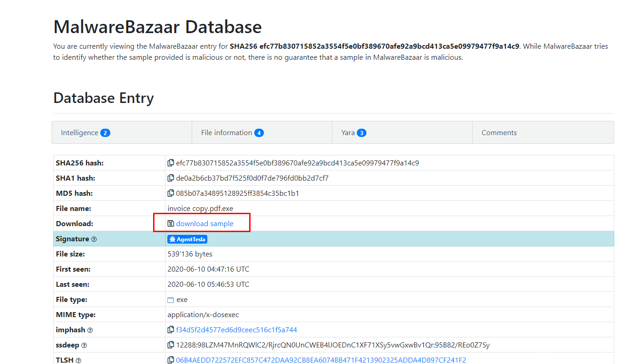This screenshot has height=364, width=634.
Task: Copy the TLSH value via clipboard icon
Action: [171, 360]
